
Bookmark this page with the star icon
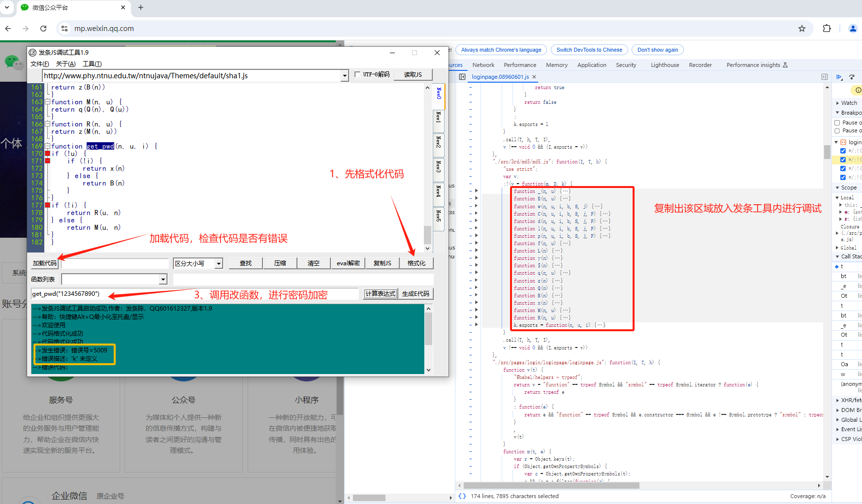point(802,29)
